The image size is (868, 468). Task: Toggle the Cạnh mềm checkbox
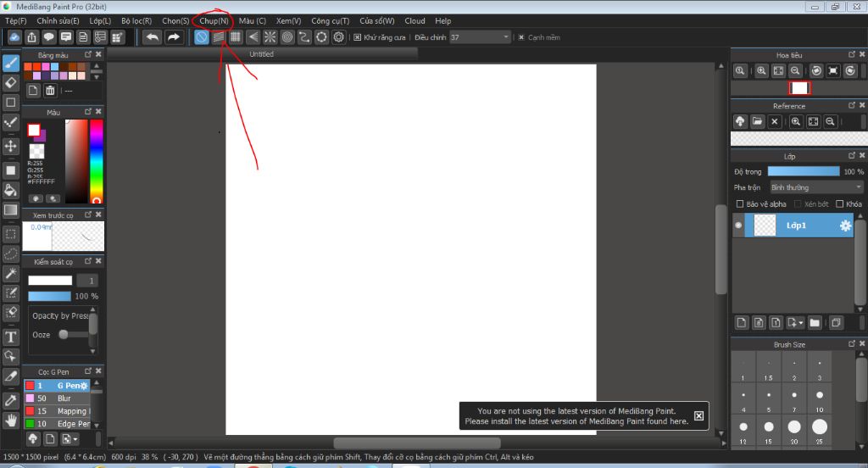pos(521,37)
